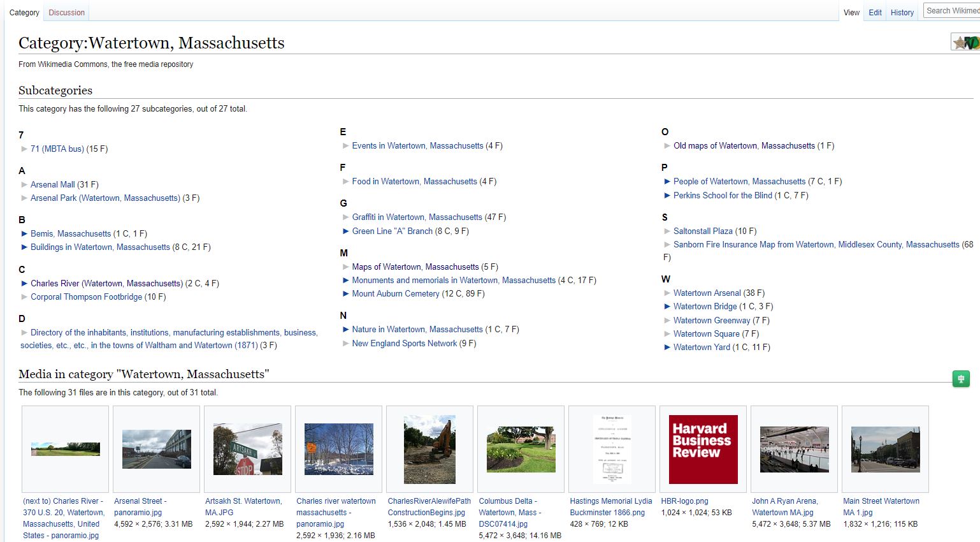The width and height of the screenshot is (980, 542).
Task: Open Graffiti in Watertown, Massachusetts link
Action: [417, 217]
